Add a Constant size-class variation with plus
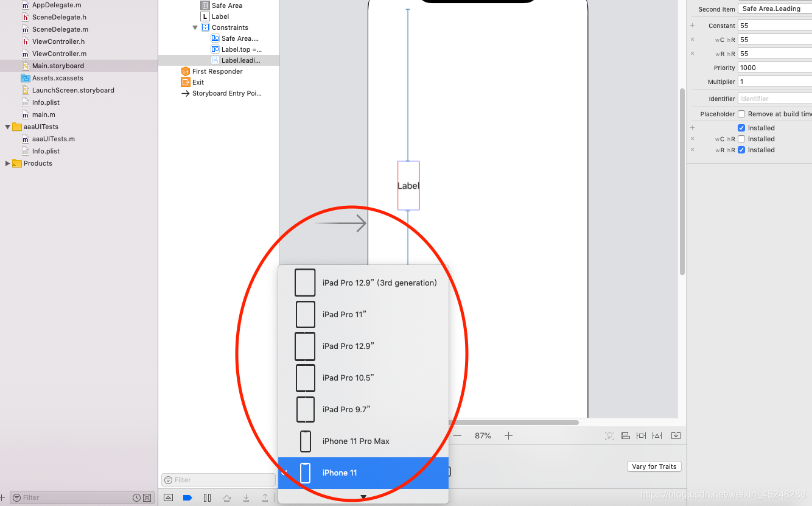 [692, 26]
